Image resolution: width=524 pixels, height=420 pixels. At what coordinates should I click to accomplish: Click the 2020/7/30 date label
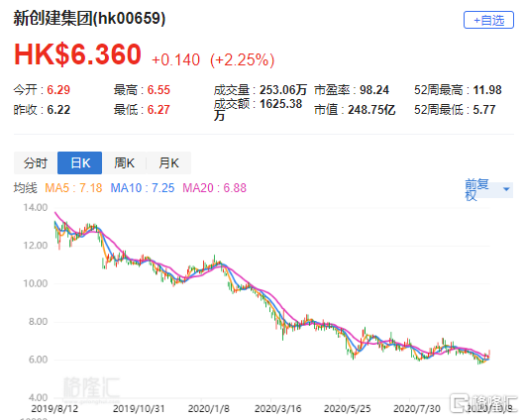click(417, 409)
